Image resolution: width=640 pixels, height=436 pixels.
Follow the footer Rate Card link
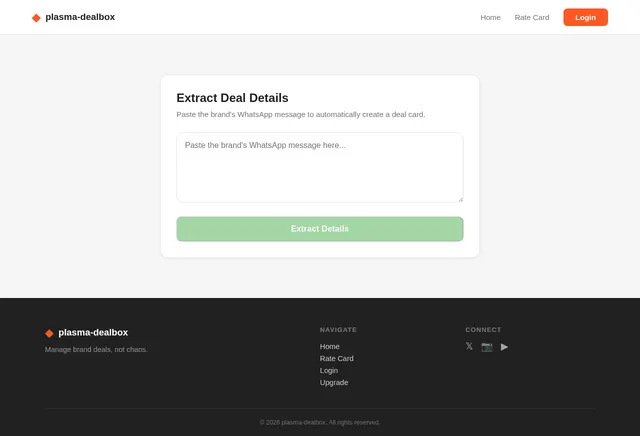[336, 358]
